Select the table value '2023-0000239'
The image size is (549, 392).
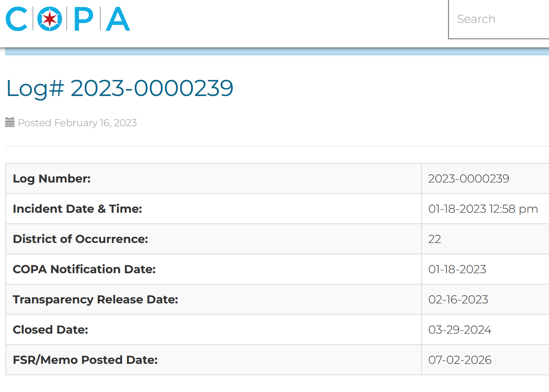click(x=468, y=178)
